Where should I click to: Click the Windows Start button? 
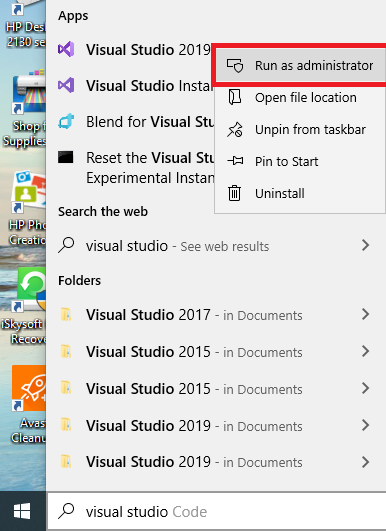(x=22, y=511)
